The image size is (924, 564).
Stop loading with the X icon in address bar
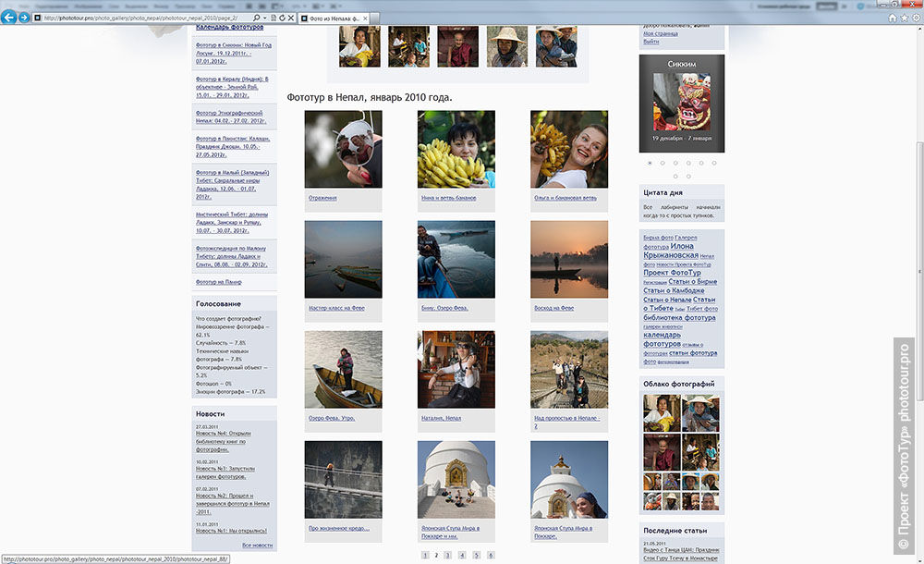[290, 18]
